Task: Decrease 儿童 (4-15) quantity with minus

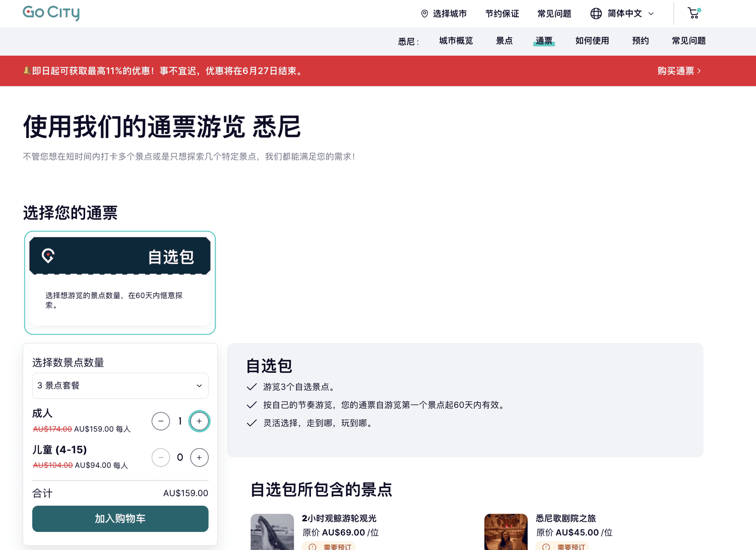Action: [x=161, y=457]
